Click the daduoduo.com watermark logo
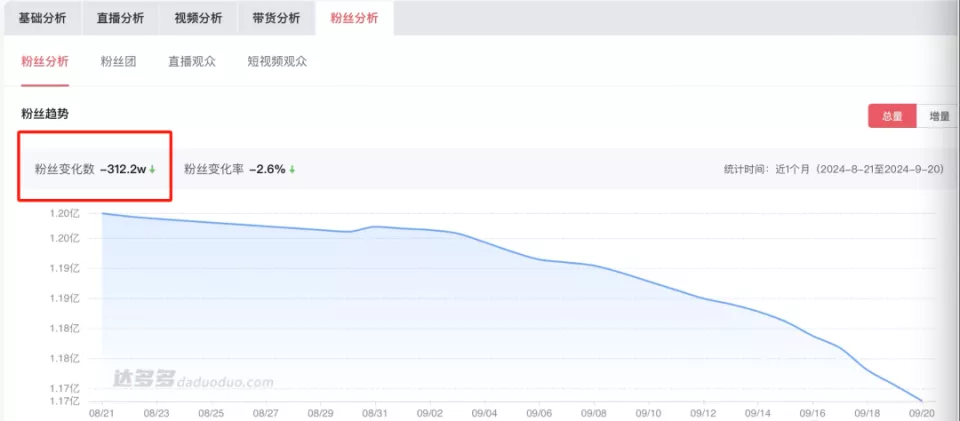This screenshot has width=960, height=421. click(x=192, y=380)
